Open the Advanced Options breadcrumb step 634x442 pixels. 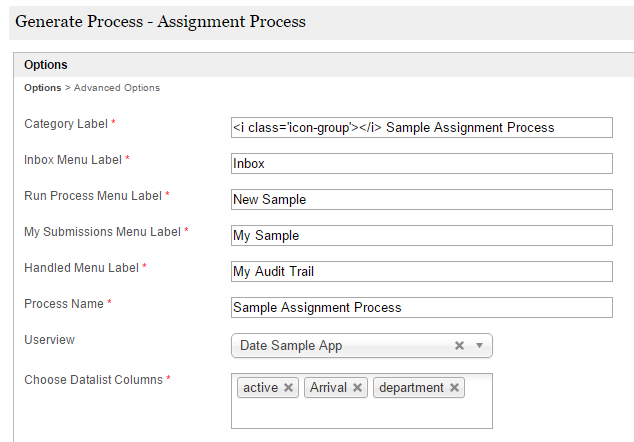pos(117,88)
